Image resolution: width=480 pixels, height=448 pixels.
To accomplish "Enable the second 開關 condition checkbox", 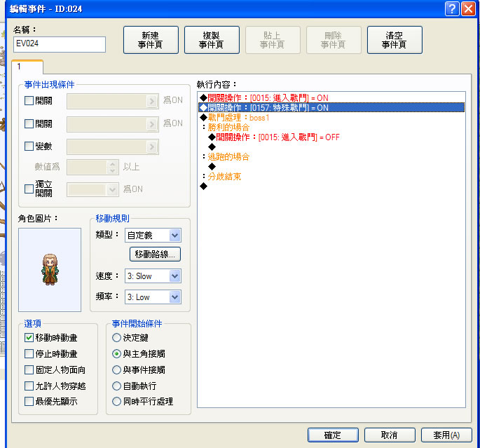I will click(x=29, y=123).
